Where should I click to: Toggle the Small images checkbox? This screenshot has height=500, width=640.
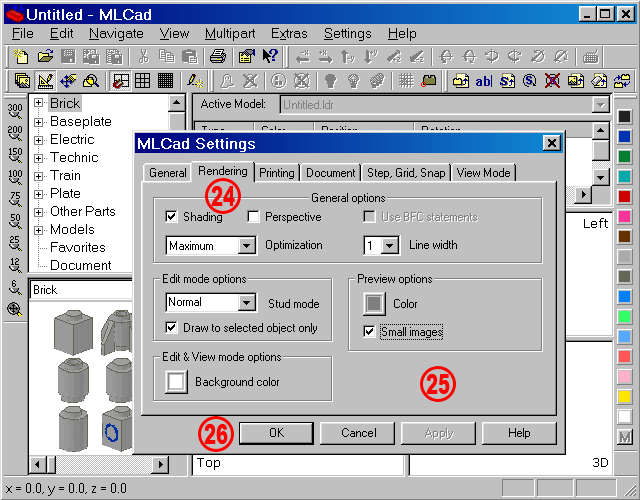click(369, 331)
